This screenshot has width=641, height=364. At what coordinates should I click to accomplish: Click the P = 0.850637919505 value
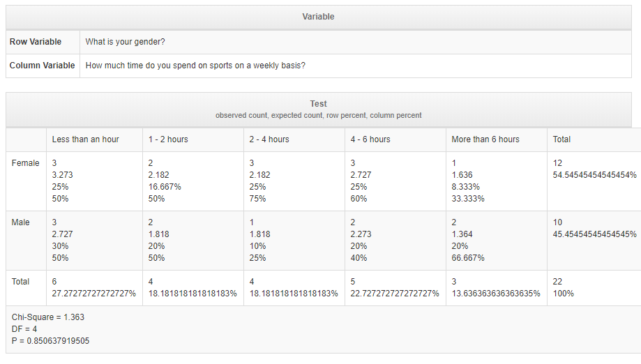50,341
